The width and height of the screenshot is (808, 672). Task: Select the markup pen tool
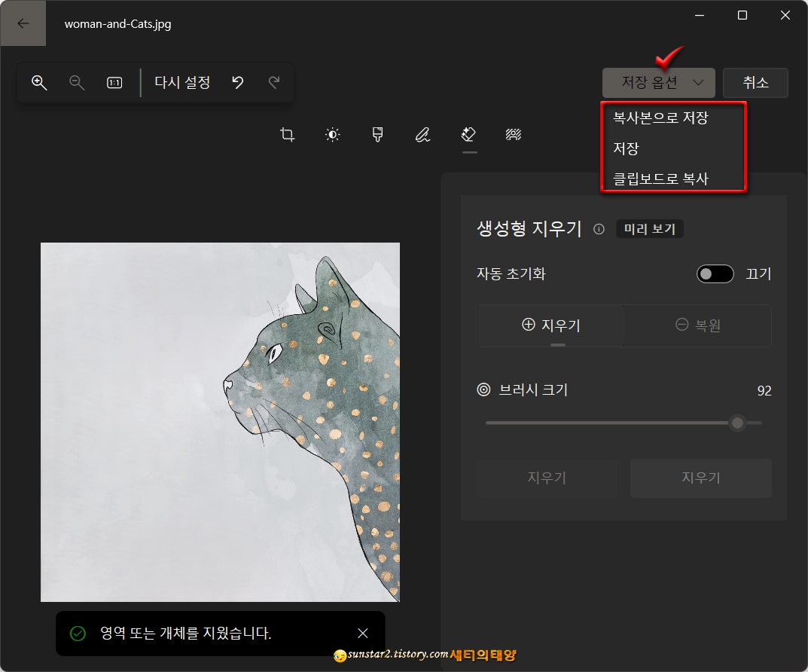click(x=423, y=135)
